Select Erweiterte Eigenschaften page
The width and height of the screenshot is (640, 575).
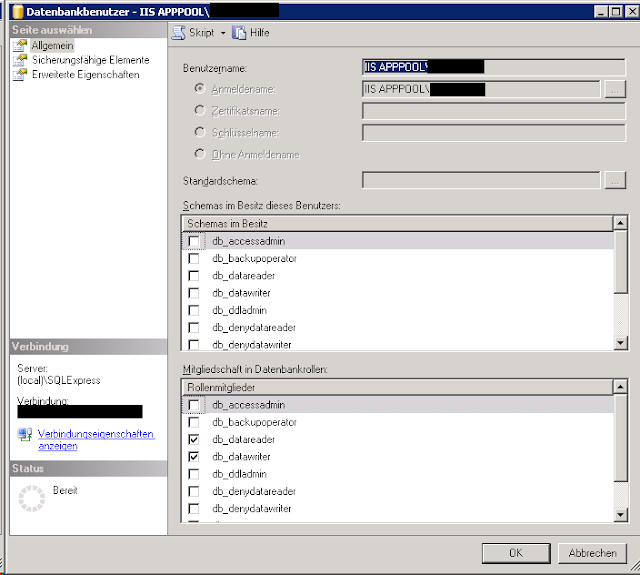[86, 75]
